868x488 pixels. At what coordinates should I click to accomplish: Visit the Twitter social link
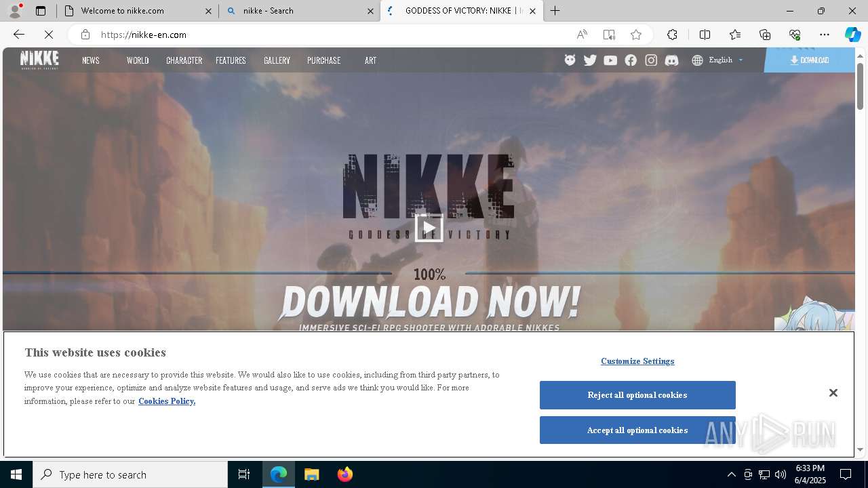(x=590, y=60)
